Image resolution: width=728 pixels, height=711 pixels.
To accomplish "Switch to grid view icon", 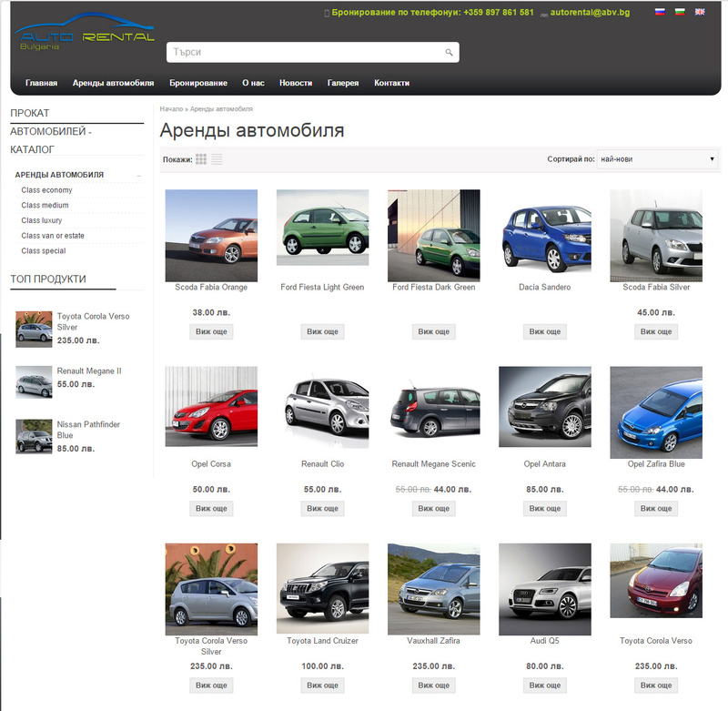I will [x=201, y=159].
